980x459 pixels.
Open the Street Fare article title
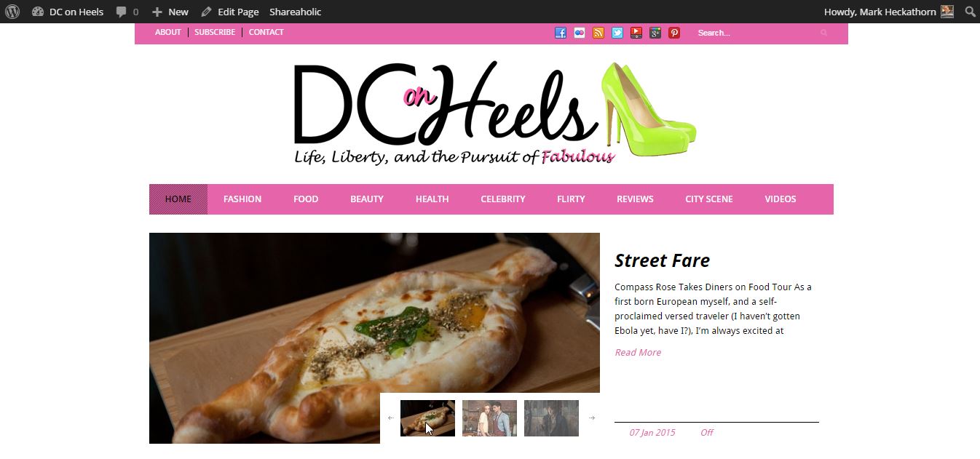[662, 260]
